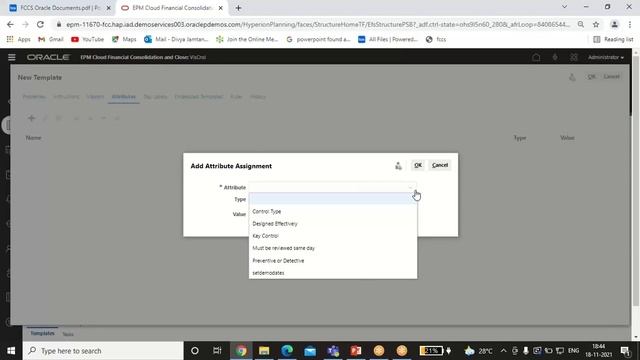
Task: Open Cortana circle icon on taskbar
Action: click(195, 351)
